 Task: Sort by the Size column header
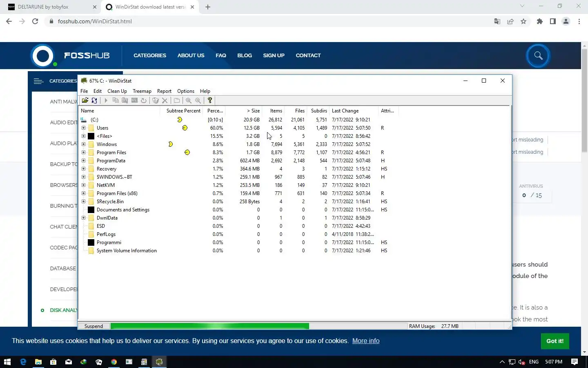coord(244,111)
